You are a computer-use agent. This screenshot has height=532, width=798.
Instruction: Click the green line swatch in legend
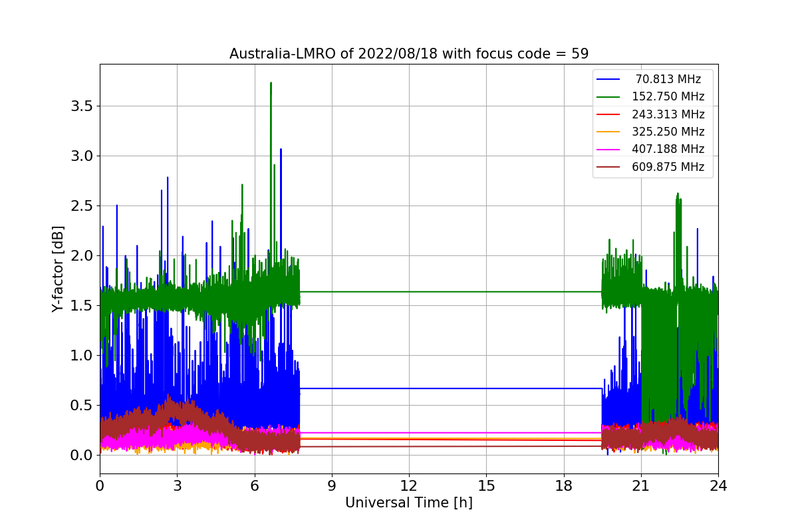click(x=609, y=97)
